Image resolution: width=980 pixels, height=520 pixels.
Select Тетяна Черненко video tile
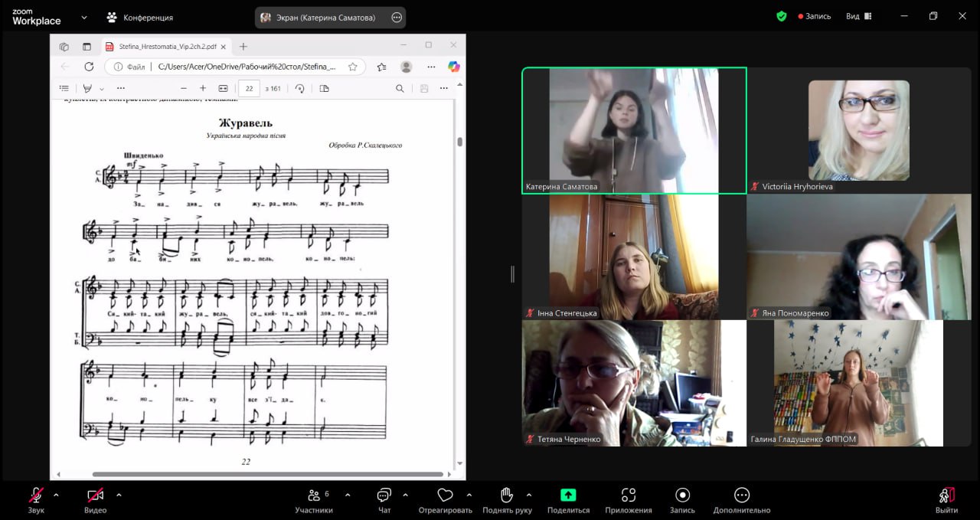click(634, 383)
